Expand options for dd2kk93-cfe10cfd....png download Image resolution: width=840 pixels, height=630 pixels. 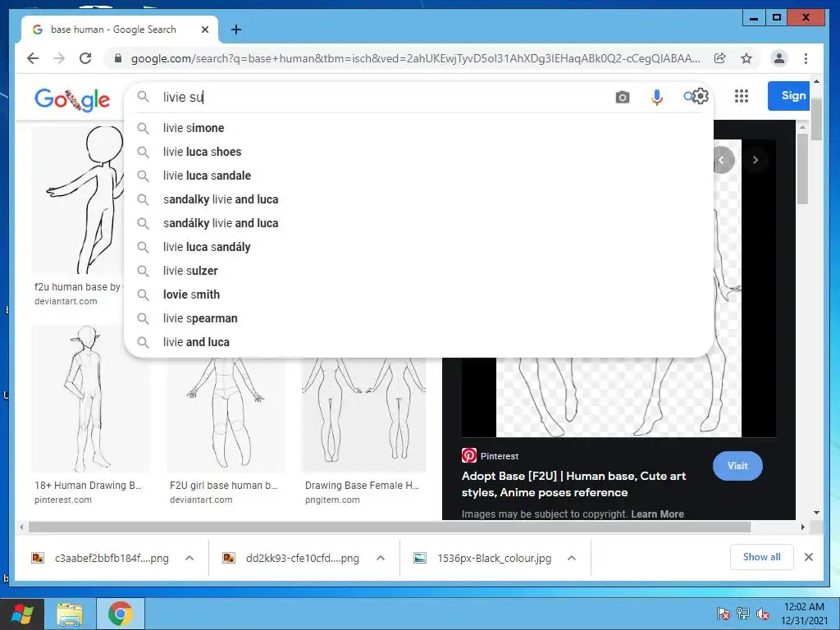tap(381, 558)
